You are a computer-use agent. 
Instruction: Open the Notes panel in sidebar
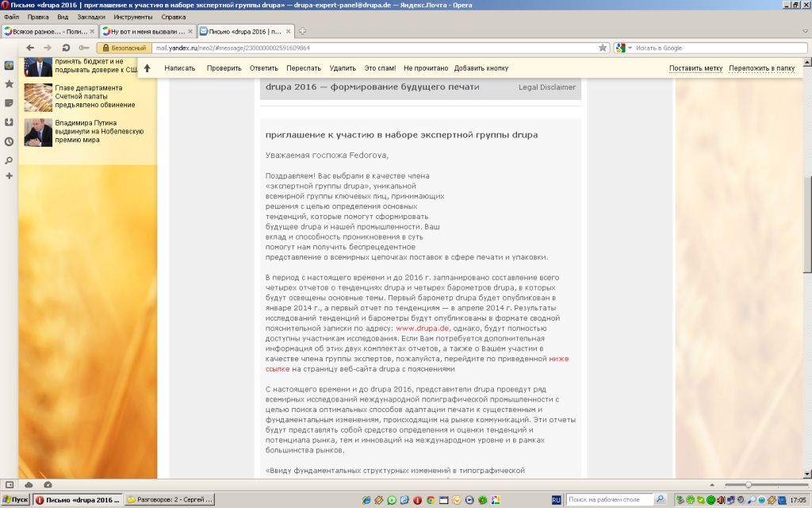tap(9, 103)
